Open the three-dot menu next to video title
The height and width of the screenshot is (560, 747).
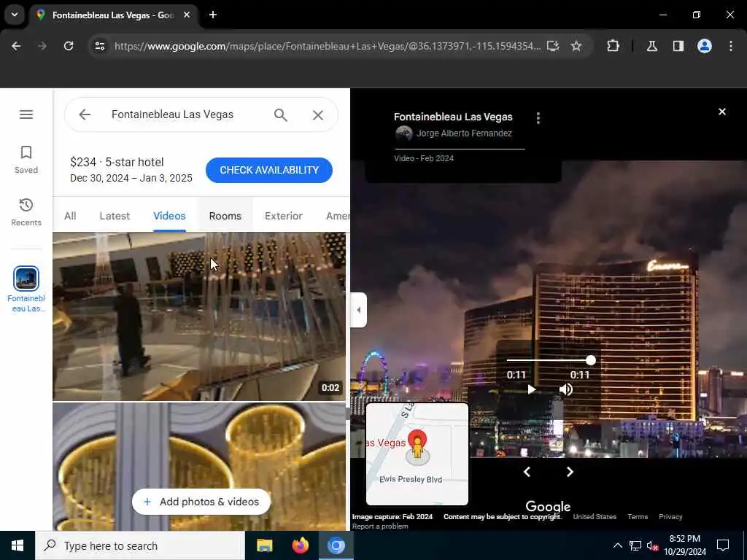point(538,117)
